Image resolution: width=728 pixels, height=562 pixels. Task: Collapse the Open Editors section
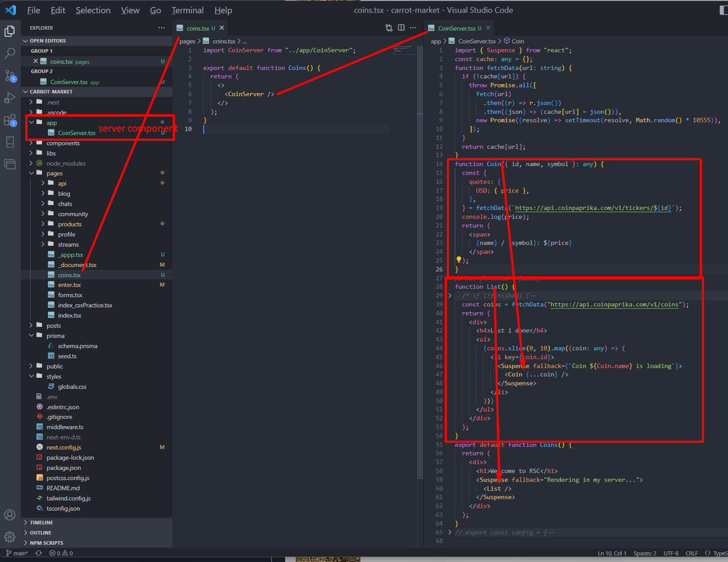pos(97,41)
